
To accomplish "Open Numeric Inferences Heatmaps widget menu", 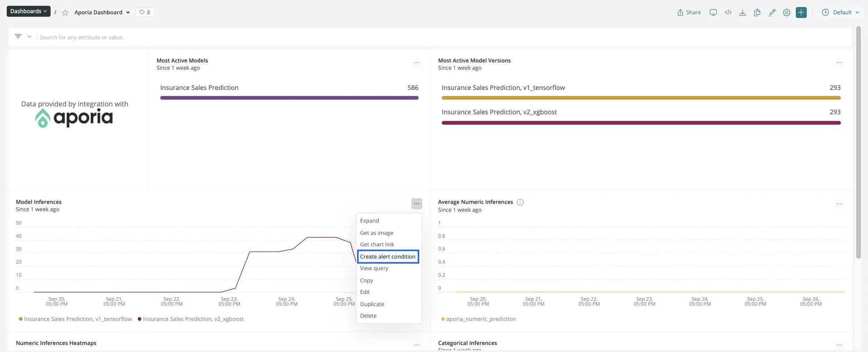I will [x=417, y=345].
